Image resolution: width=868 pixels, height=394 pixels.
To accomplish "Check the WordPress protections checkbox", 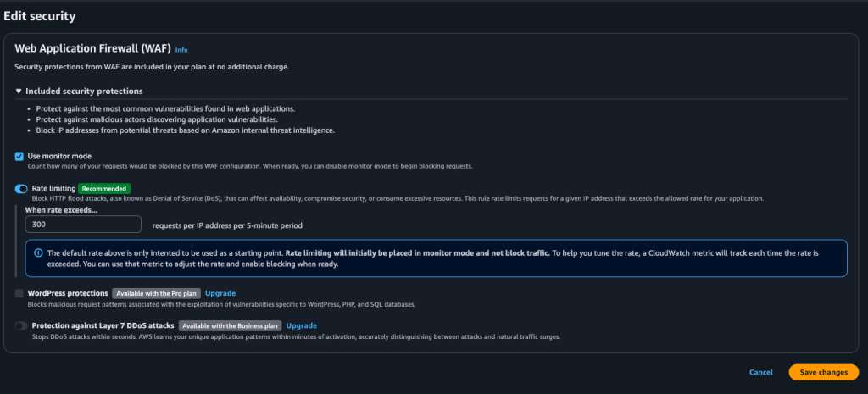I will [19, 293].
